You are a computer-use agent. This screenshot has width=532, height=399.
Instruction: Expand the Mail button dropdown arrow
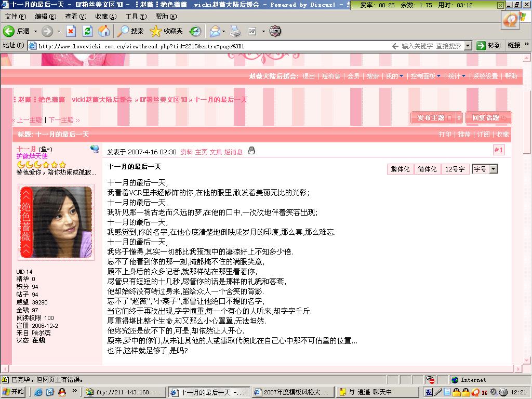click(223, 31)
